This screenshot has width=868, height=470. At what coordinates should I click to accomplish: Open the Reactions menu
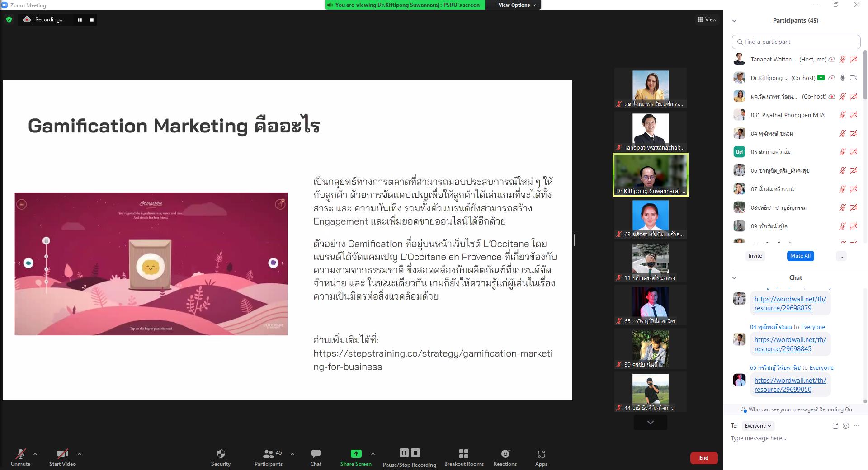point(505,457)
